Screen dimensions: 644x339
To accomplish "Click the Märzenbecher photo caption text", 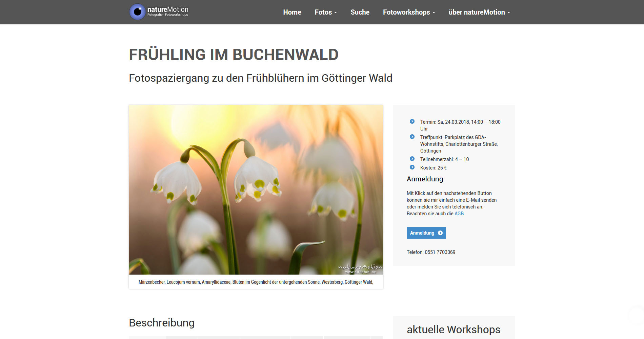I will pyautogui.click(x=256, y=282).
